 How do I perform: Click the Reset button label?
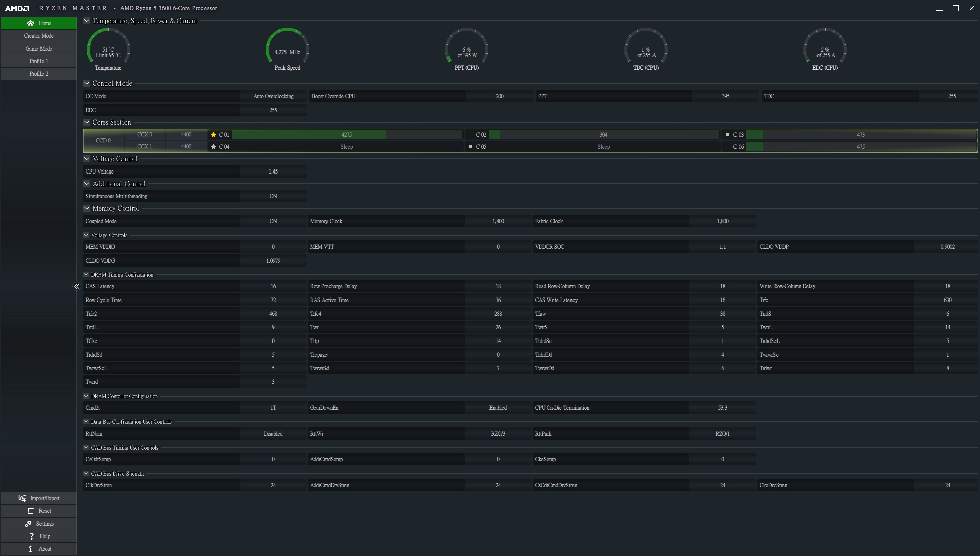point(45,511)
